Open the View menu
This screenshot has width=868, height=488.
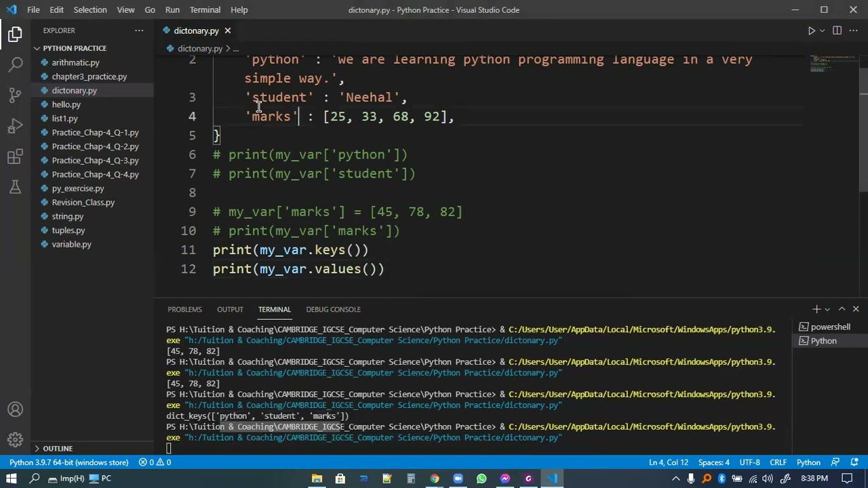125,9
